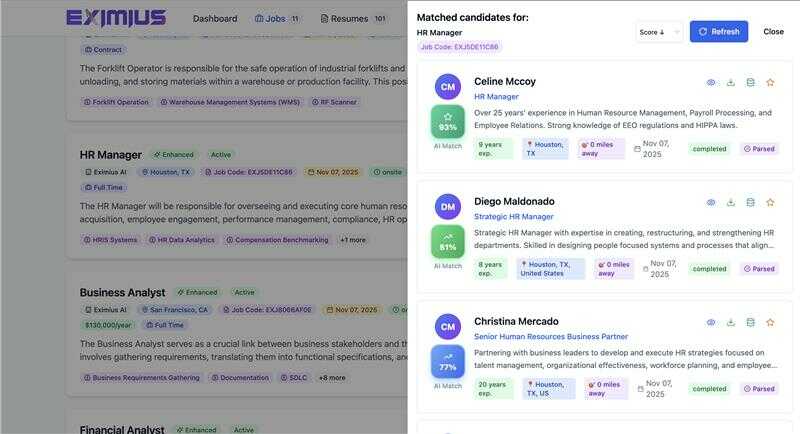Star Celine Mccoy as favorite
Image resolution: width=800 pixels, height=434 pixels.
(770, 82)
